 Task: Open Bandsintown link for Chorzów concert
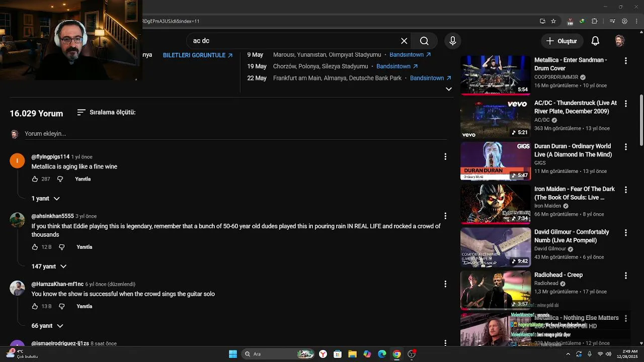pyautogui.click(x=397, y=66)
